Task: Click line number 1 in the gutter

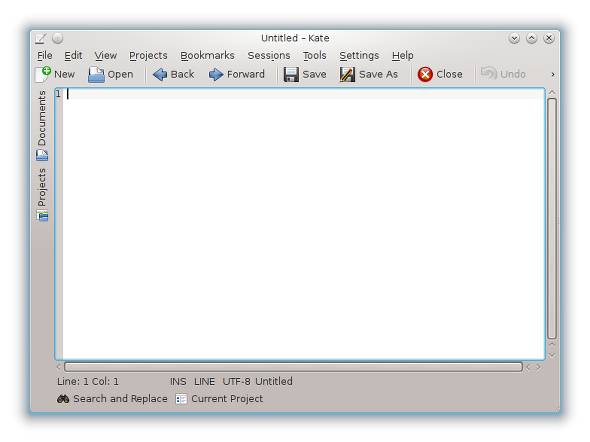Action: coord(58,94)
